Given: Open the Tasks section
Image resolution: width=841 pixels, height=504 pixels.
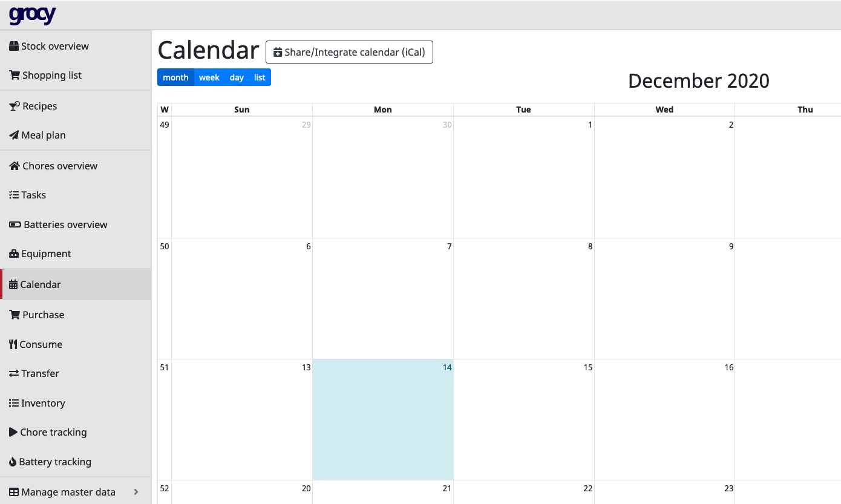Looking at the screenshot, I should click(33, 195).
